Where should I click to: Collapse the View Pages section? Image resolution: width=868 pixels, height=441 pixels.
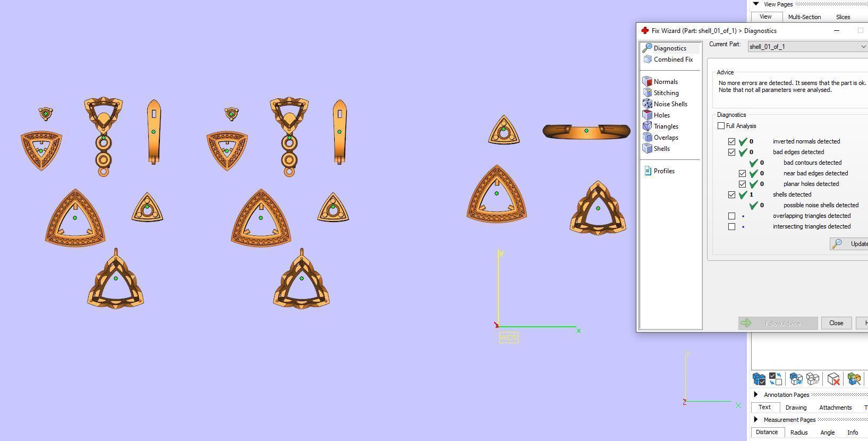click(756, 4)
